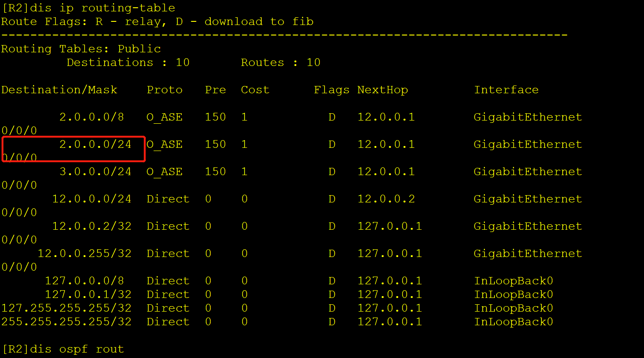Click next hop 12.0.0.2

point(386,199)
